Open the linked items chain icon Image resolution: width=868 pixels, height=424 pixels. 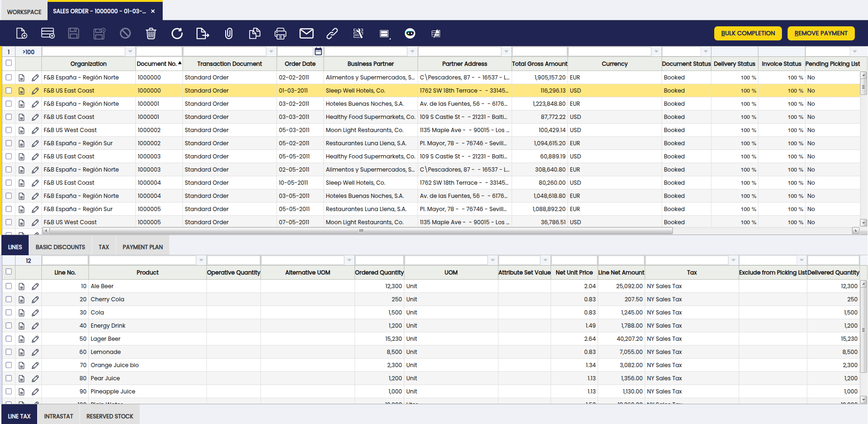(332, 33)
